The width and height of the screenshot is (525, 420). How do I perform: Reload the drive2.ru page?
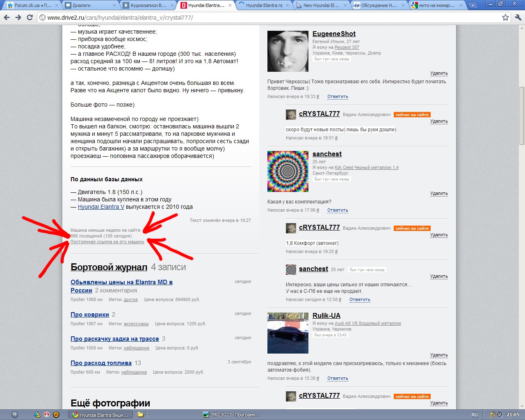(30, 18)
